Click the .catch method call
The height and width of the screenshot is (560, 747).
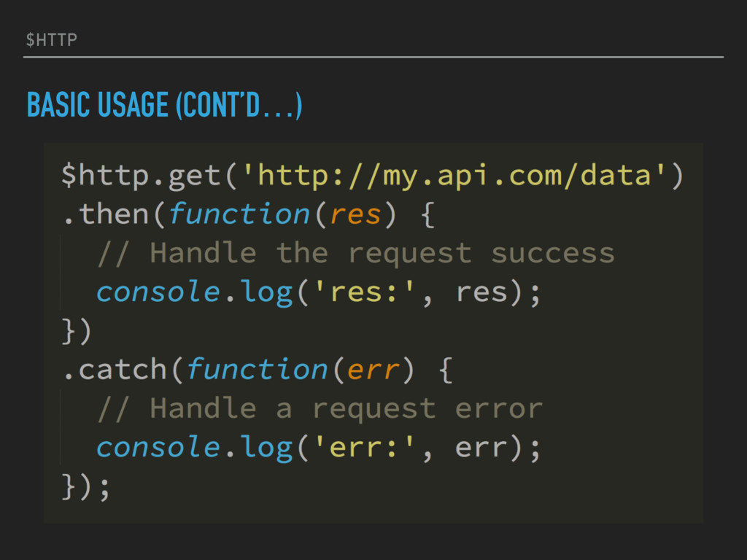point(115,369)
